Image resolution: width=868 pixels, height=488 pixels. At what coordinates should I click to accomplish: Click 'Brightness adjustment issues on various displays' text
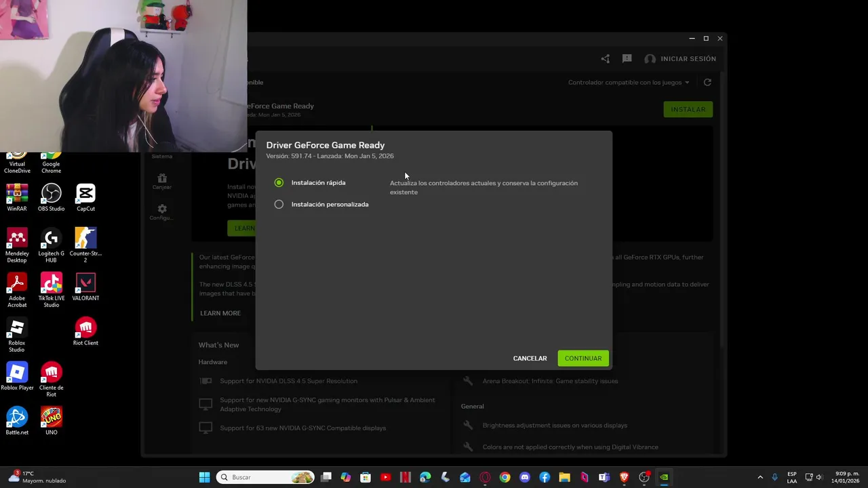(555, 426)
